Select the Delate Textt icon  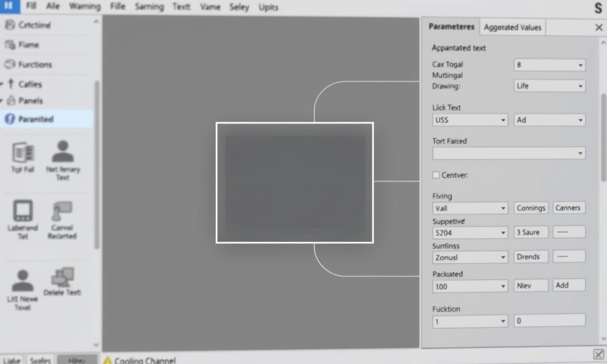point(62,277)
